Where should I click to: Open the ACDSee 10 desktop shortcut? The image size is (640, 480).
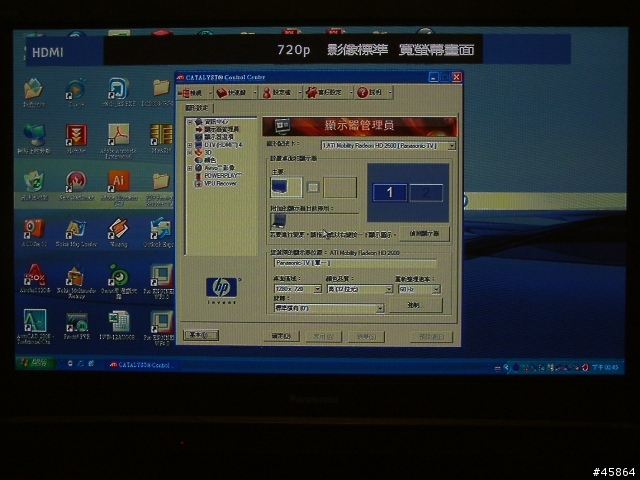click(34, 233)
